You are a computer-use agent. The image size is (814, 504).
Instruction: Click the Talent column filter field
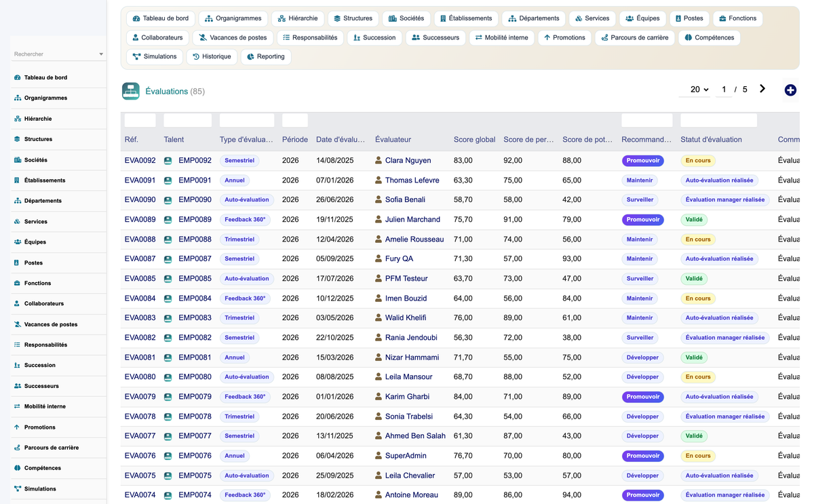188,121
